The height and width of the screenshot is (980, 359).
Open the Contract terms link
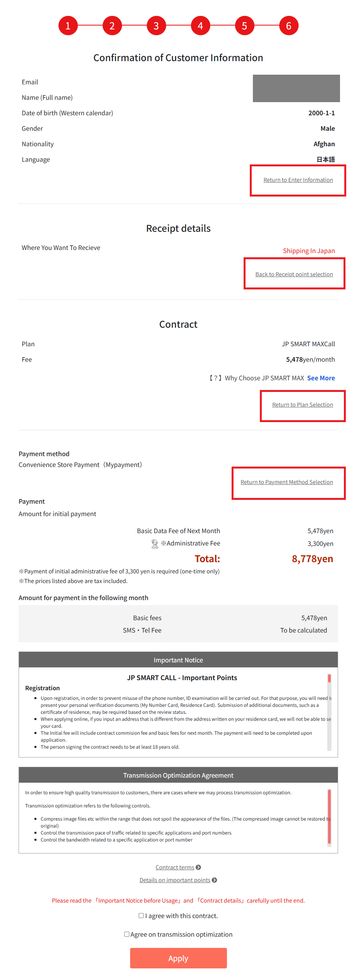(x=175, y=867)
